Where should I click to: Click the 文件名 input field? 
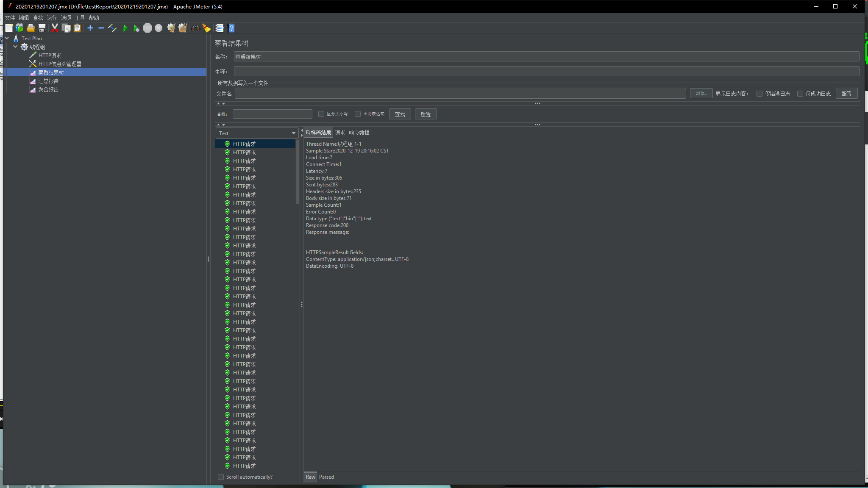[x=460, y=94]
